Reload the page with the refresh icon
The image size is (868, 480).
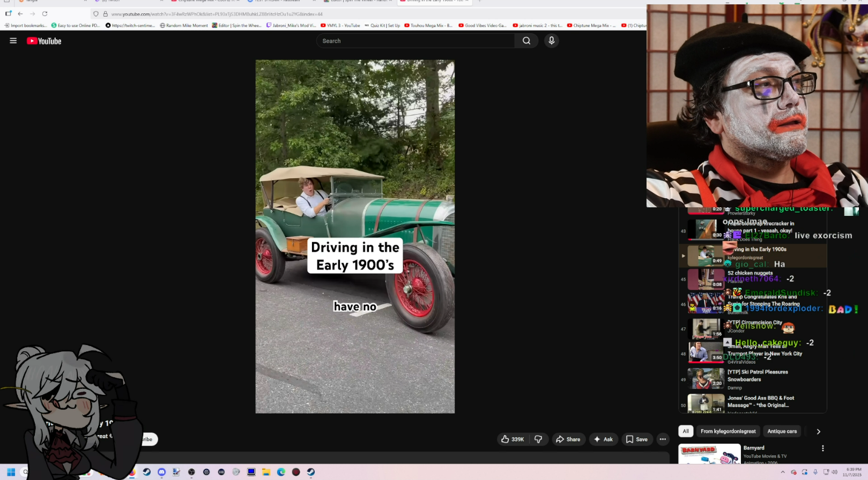[x=45, y=14]
